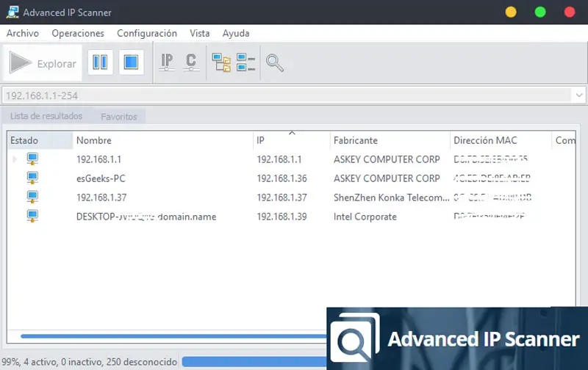Click the collapse all list icon
The width and height of the screenshot is (588, 370).
[x=245, y=62]
